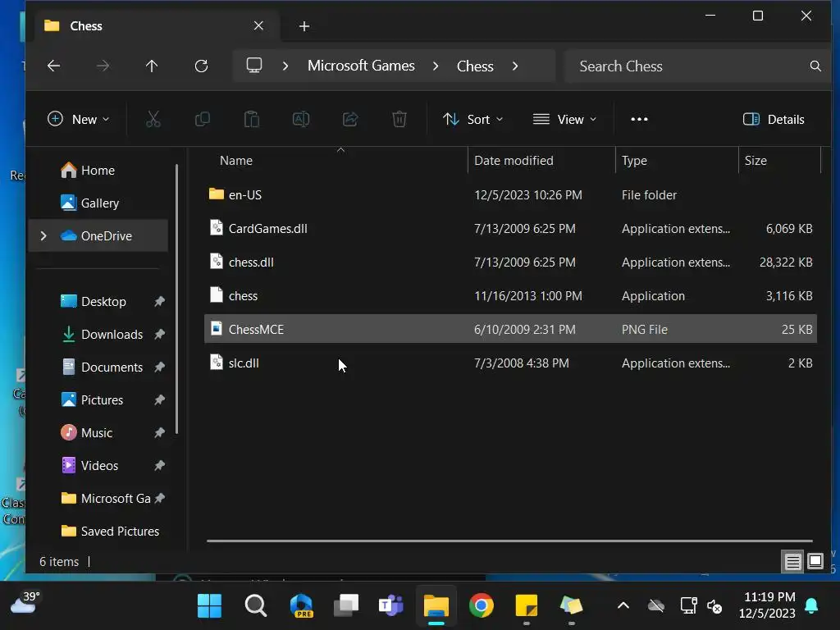This screenshot has height=630, width=840.
Task: Select the CardGames.dll file
Action: click(510, 229)
